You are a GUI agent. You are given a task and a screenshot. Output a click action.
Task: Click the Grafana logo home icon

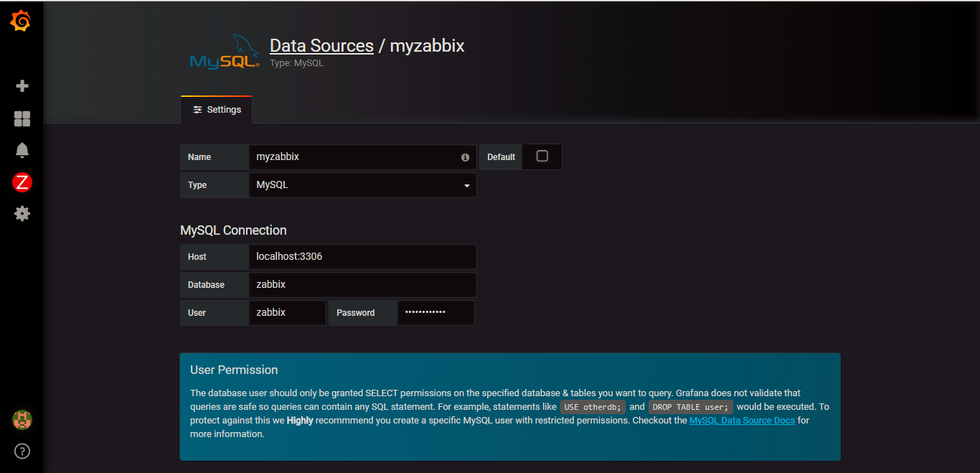click(x=22, y=22)
